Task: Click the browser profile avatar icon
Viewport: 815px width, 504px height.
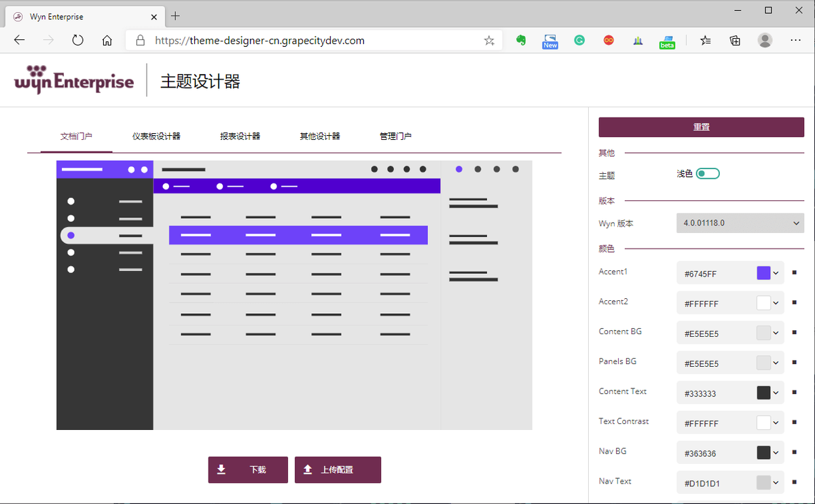Action: pyautogui.click(x=765, y=41)
